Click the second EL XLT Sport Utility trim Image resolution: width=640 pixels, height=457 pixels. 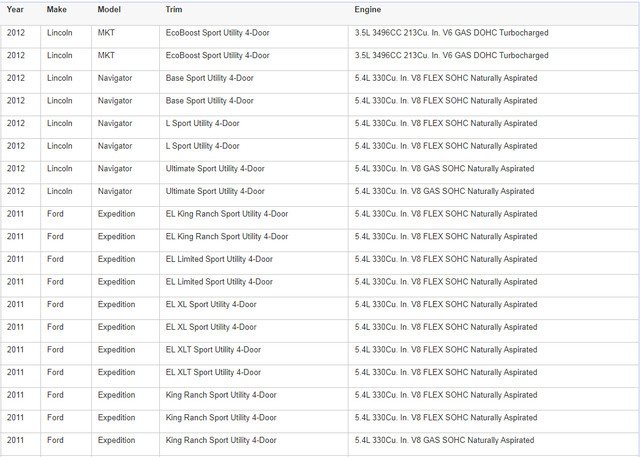213,372
